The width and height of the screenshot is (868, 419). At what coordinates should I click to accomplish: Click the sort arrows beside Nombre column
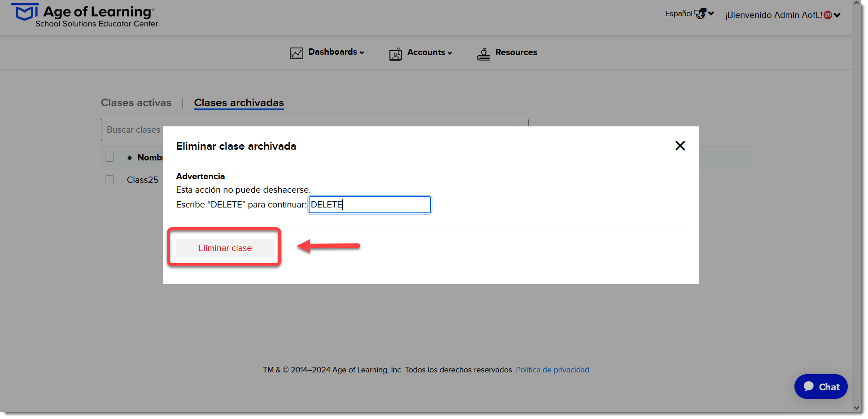130,158
